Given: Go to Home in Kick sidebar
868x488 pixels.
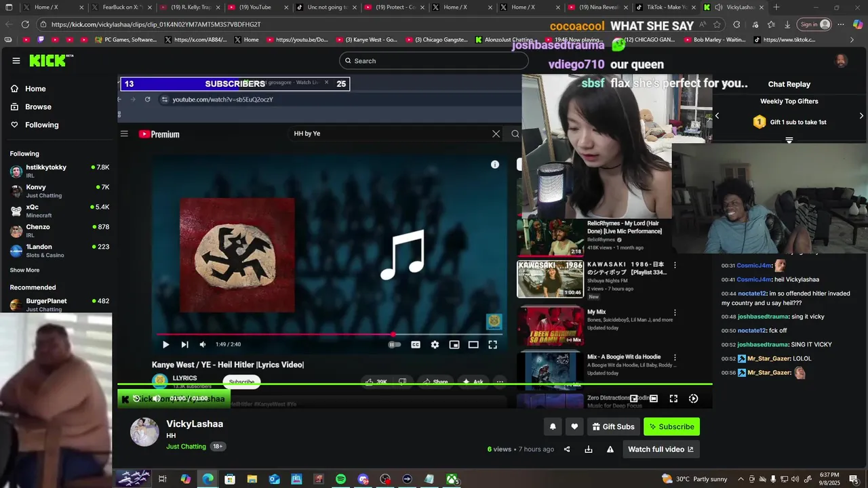Looking at the screenshot, I should (28, 89).
